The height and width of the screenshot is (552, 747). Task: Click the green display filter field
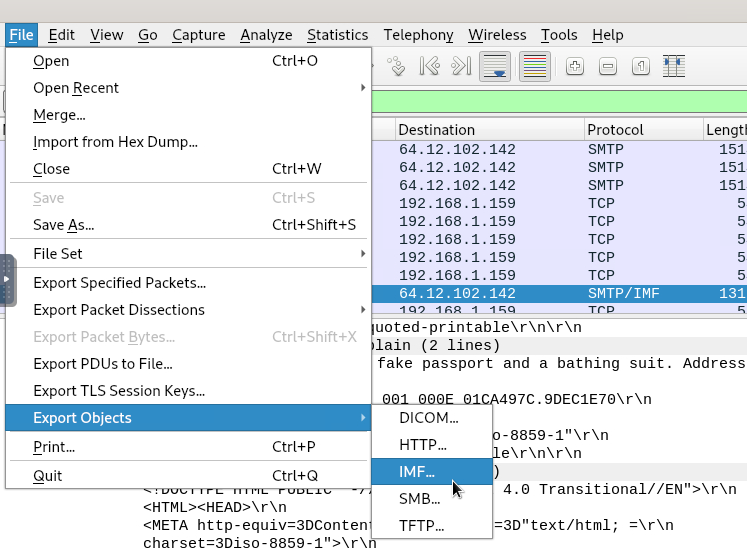(558, 102)
